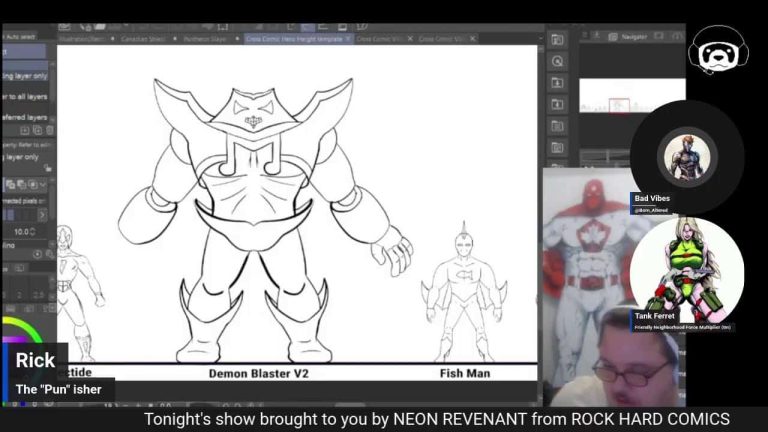Click the duplicate sub tool icon beside the trash

[x=37, y=130]
